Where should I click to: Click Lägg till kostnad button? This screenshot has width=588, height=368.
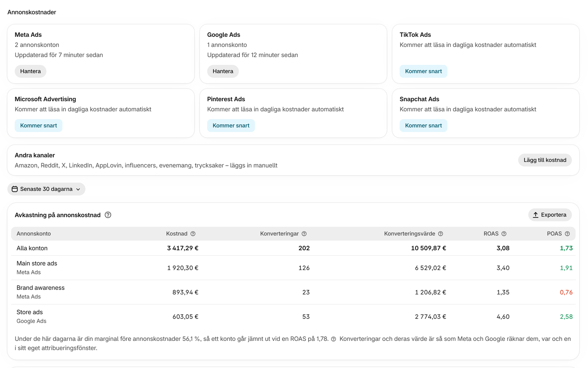(x=545, y=160)
